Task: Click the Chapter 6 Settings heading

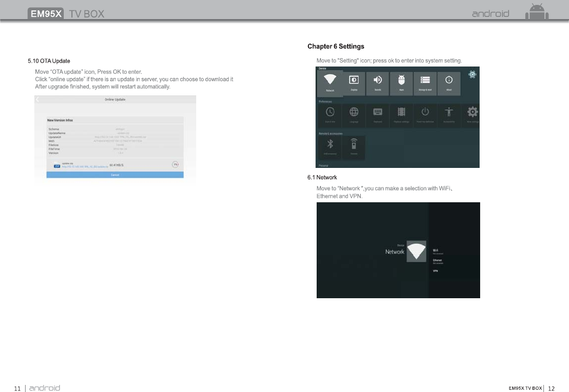Action: point(336,46)
